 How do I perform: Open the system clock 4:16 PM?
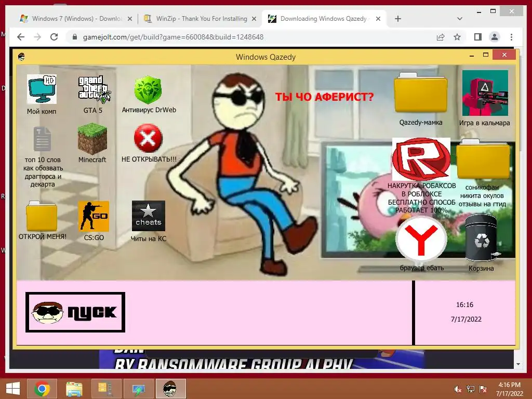click(510, 389)
